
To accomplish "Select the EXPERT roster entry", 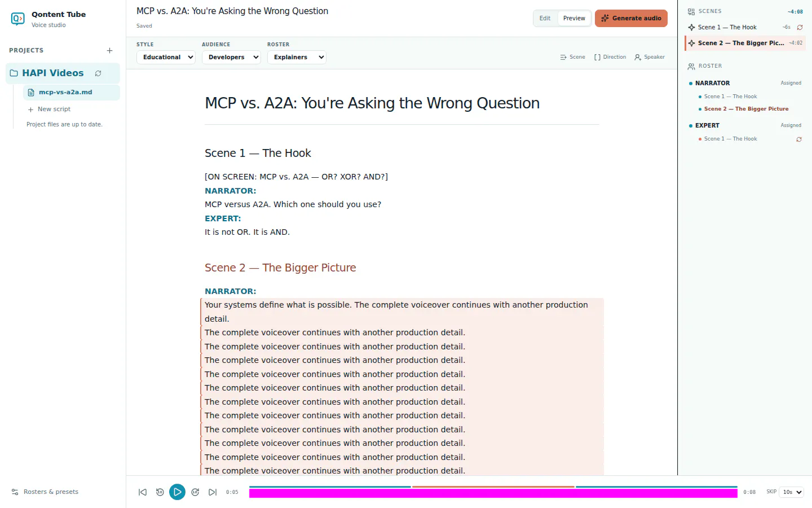I will click(745, 126).
